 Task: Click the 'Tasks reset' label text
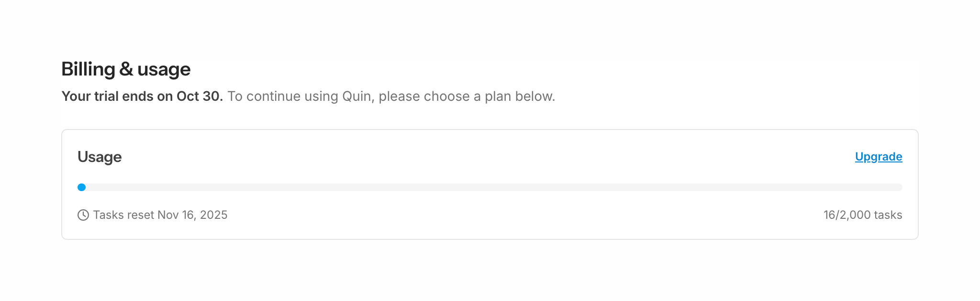(123, 215)
